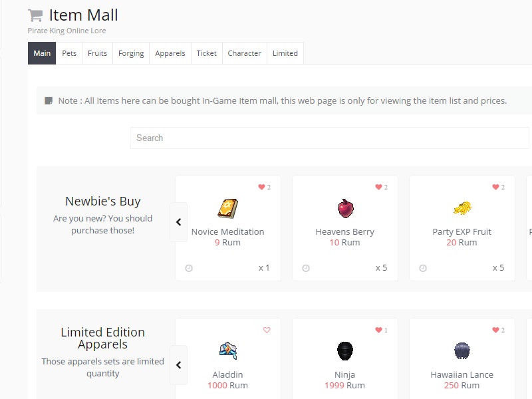This screenshot has width=532, height=399.
Task: Click 'x 5' quantity on Heavens Berry
Action: [x=381, y=268]
